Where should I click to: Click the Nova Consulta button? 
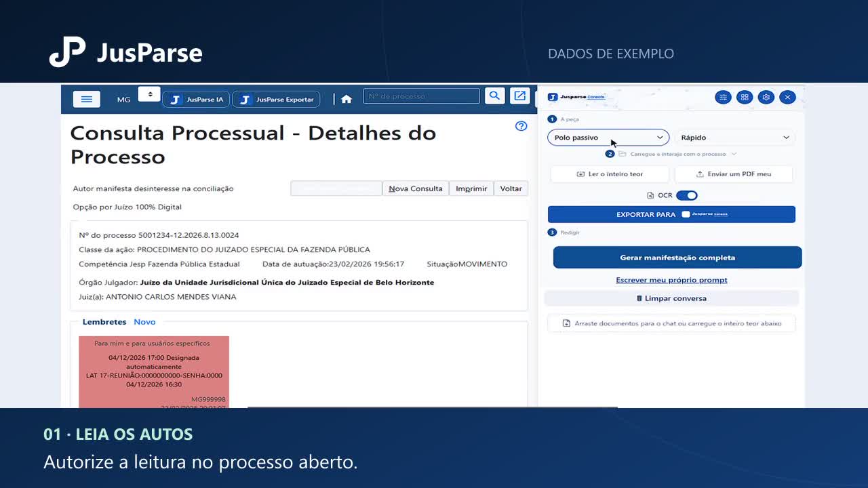[x=416, y=188]
